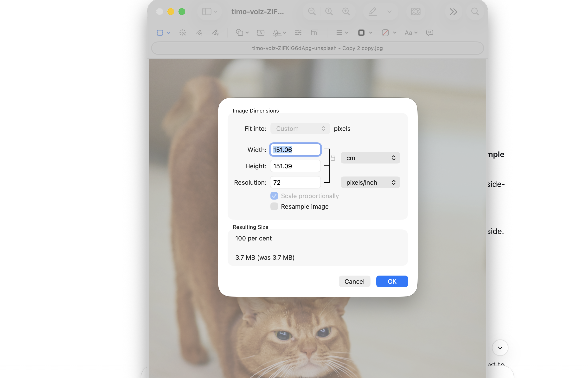Click the "3.7 MB (was 3.7 MB)" text
588x378 pixels.
tap(265, 258)
